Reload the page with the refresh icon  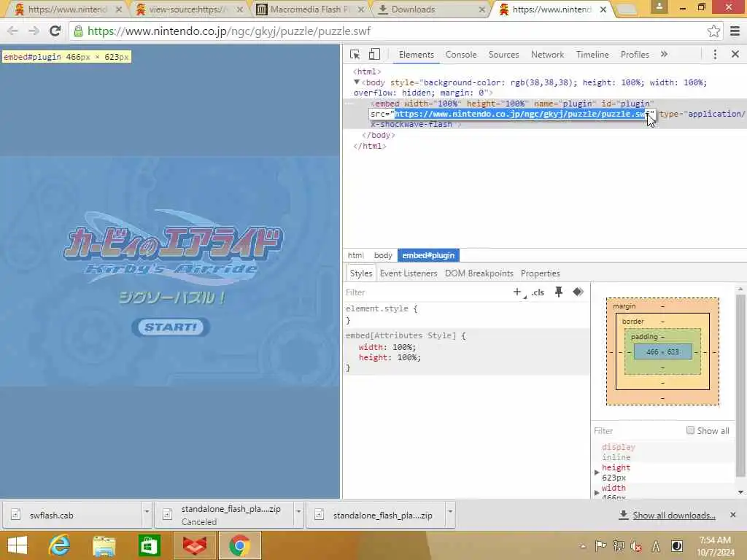pyautogui.click(x=55, y=31)
